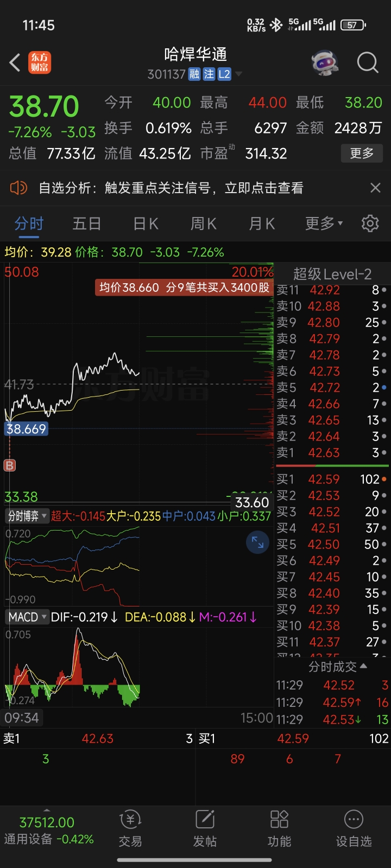Tap 换手 0.619% value
This screenshot has height=868, width=391.
pyautogui.click(x=168, y=128)
